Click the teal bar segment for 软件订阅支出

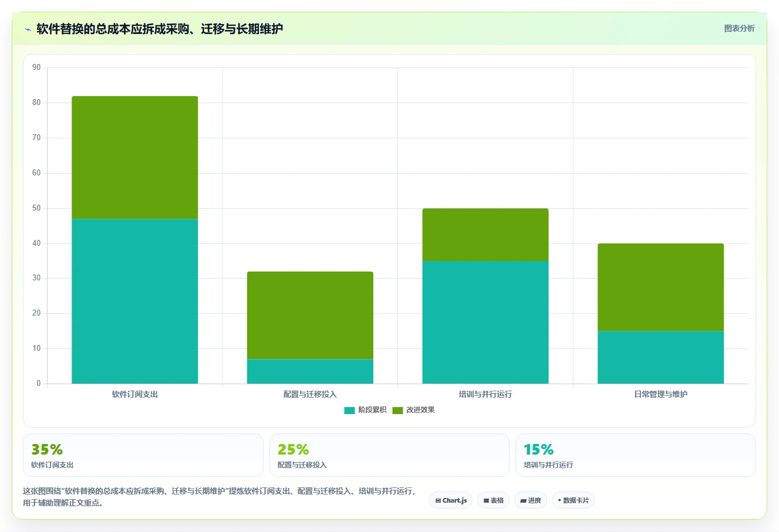(135, 301)
